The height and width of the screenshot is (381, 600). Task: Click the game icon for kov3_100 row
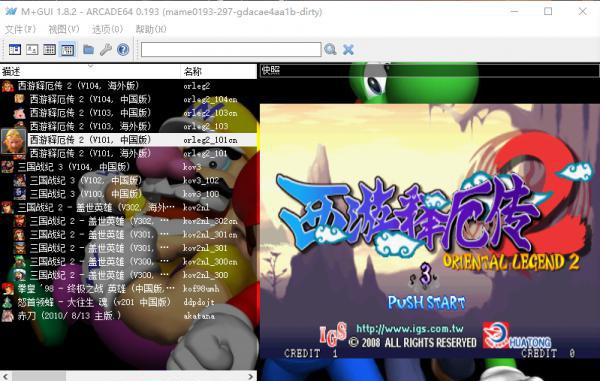pos(20,194)
